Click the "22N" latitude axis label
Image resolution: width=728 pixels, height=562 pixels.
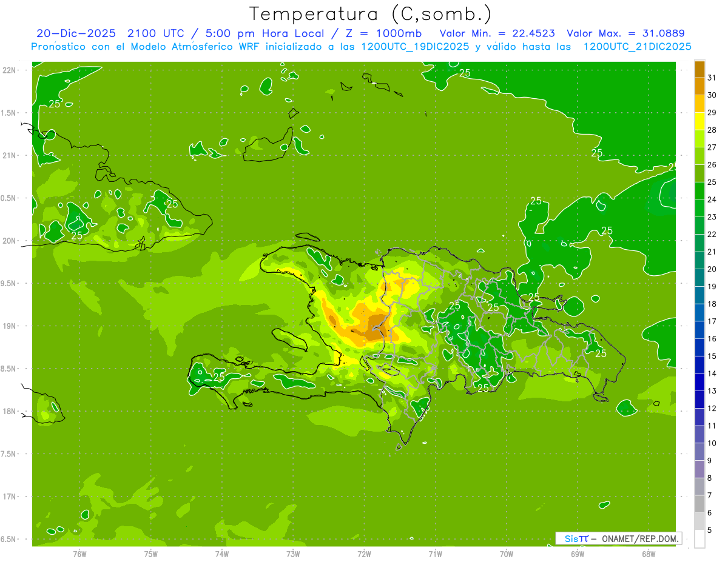pos(8,70)
